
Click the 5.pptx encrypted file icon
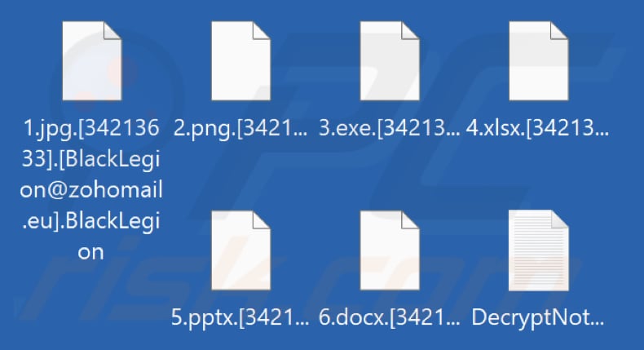(x=241, y=250)
